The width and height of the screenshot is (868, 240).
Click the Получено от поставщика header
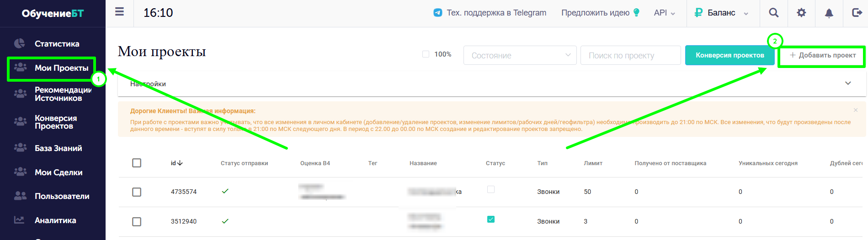point(670,163)
